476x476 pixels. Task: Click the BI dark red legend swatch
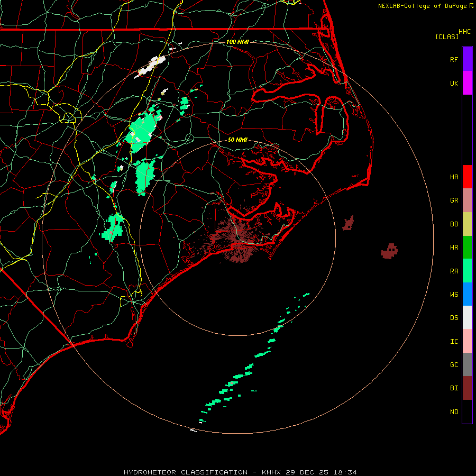click(x=467, y=388)
